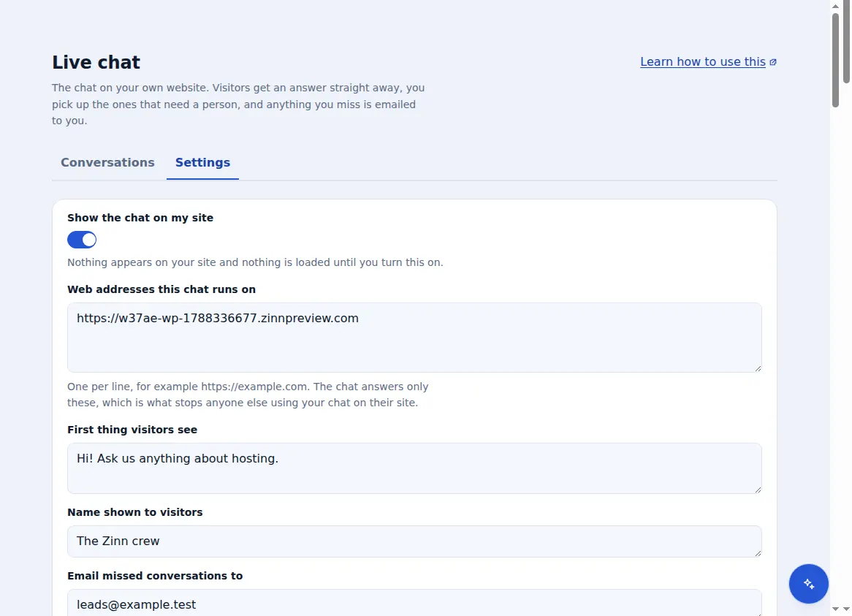
Task: Click the hint starting One per line
Action: click(248, 395)
